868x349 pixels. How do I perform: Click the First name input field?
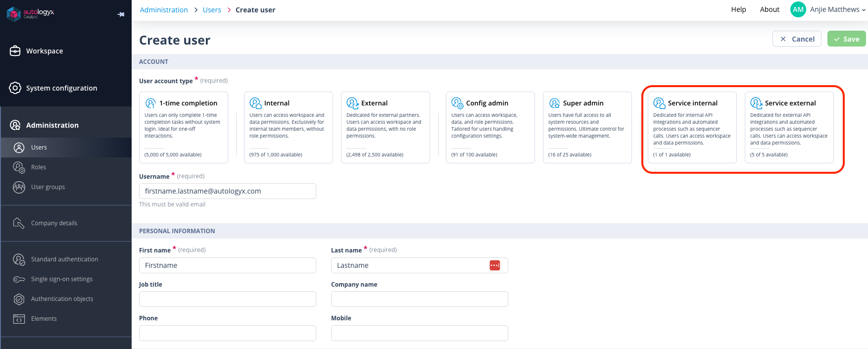(x=228, y=265)
